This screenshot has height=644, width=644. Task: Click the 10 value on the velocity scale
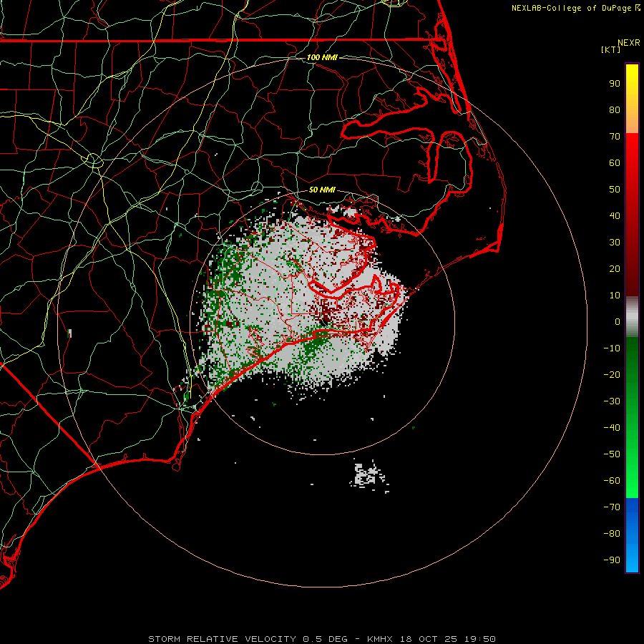[x=615, y=296]
